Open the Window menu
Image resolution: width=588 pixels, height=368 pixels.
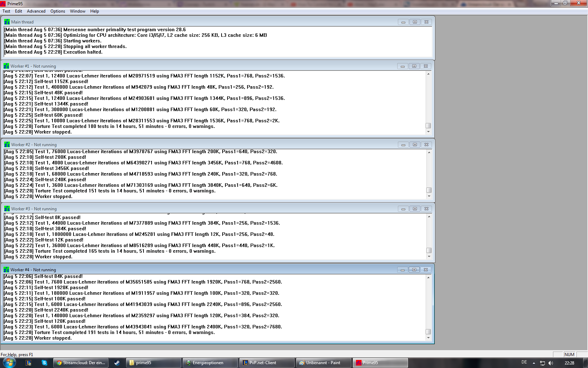(78, 11)
